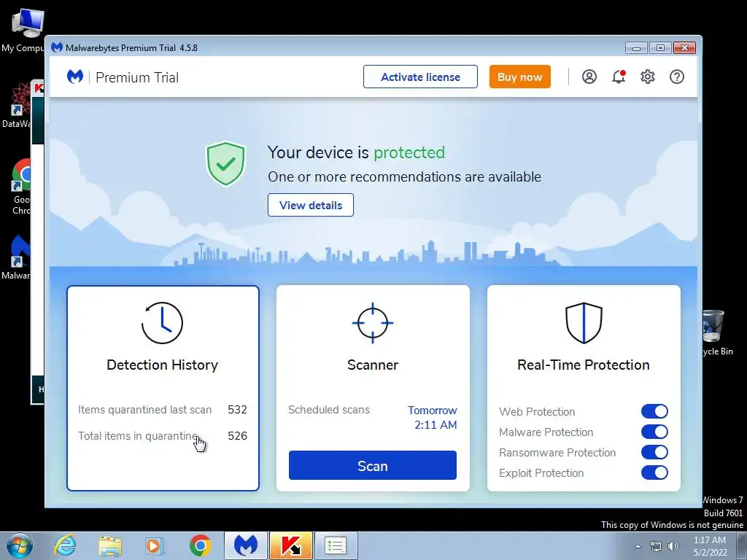Open the Tomorrow 2:11 AM scheduled scan link

pyautogui.click(x=433, y=418)
